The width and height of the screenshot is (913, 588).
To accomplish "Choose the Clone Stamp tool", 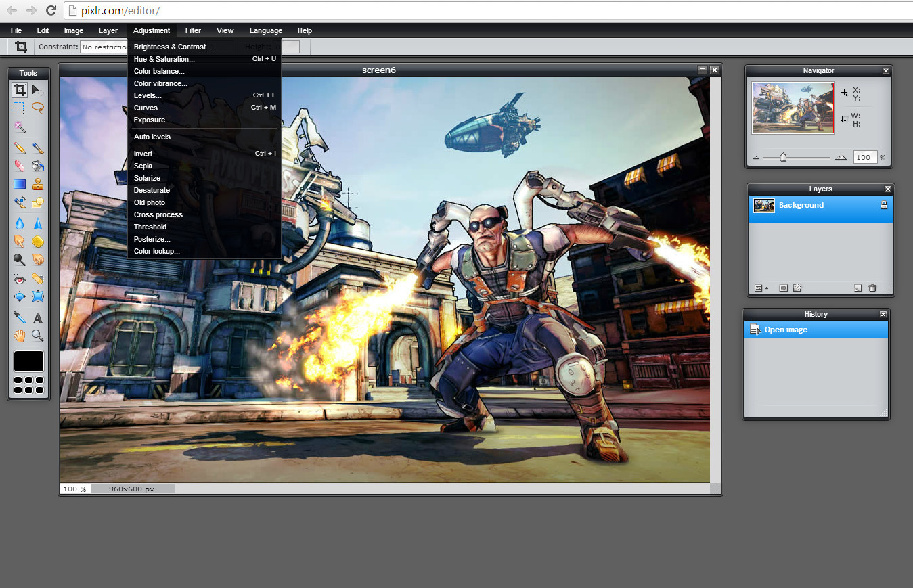I will tap(38, 184).
